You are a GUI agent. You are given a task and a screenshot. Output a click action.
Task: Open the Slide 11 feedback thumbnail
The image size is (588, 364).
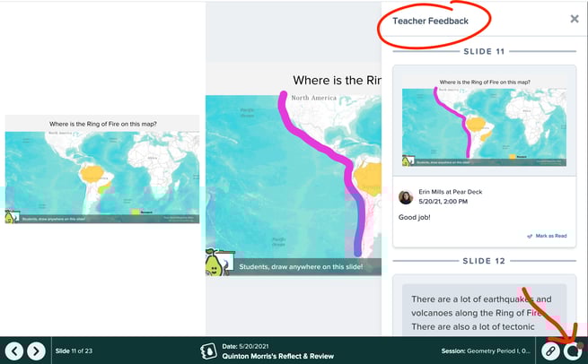pos(484,120)
